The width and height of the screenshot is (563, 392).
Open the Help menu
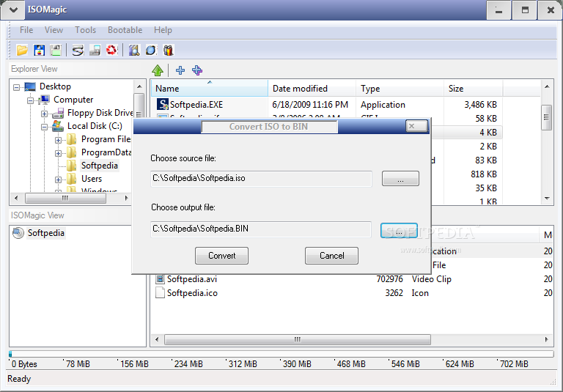coord(163,30)
